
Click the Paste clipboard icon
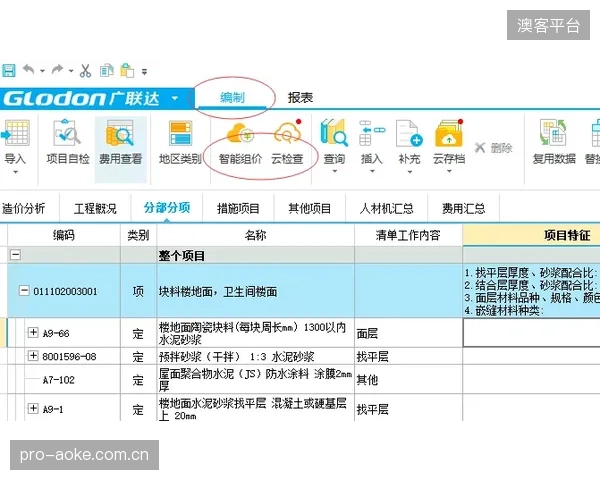point(127,71)
